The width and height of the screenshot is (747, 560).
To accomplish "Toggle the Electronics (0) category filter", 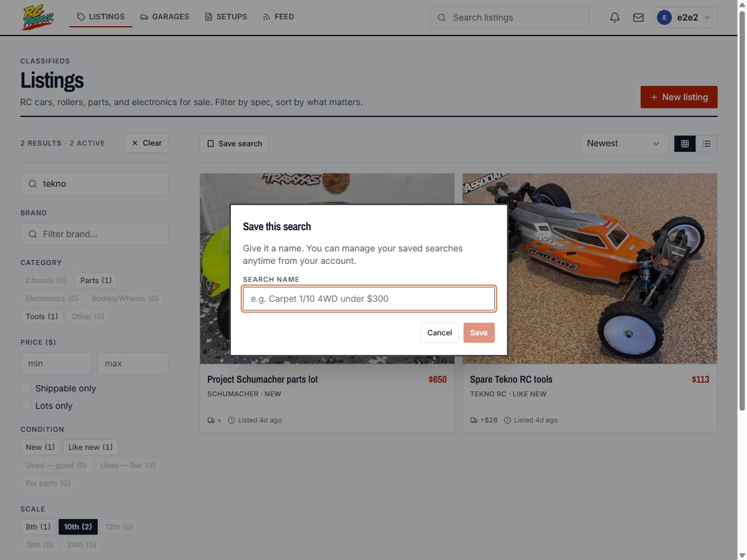I will click(52, 299).
